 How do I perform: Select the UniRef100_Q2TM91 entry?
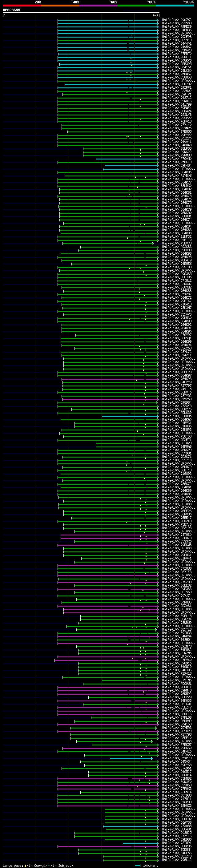click(x=177, y=843)
